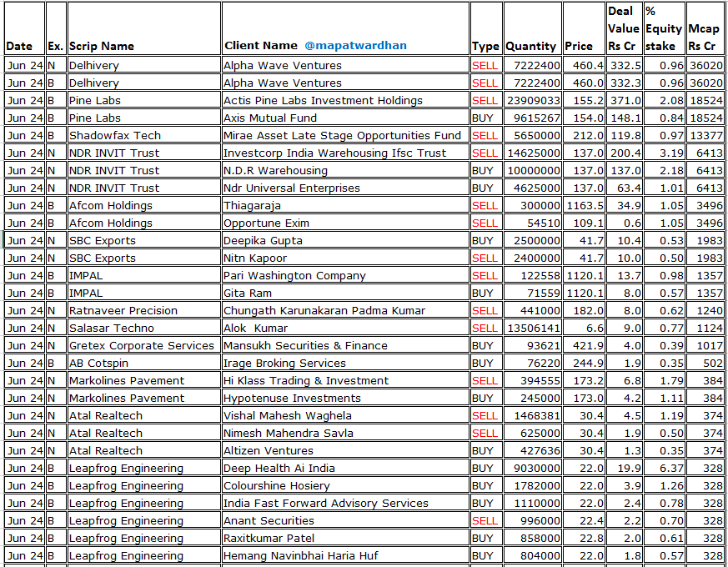Click the @mapatwardhan handle in the header
728x567 pixels.
tap(355, 46)
